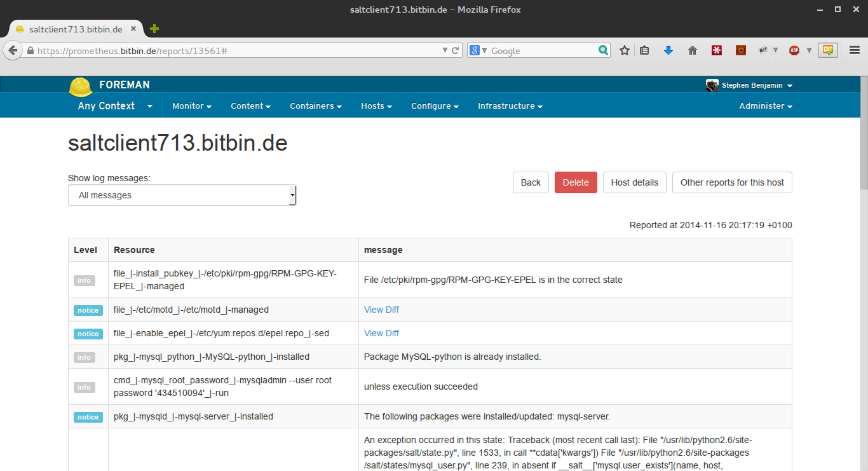Click the Foreman hard hat logo
Image resolution: width=868 pixels, height=471 pixels.
tap(81, 86)
